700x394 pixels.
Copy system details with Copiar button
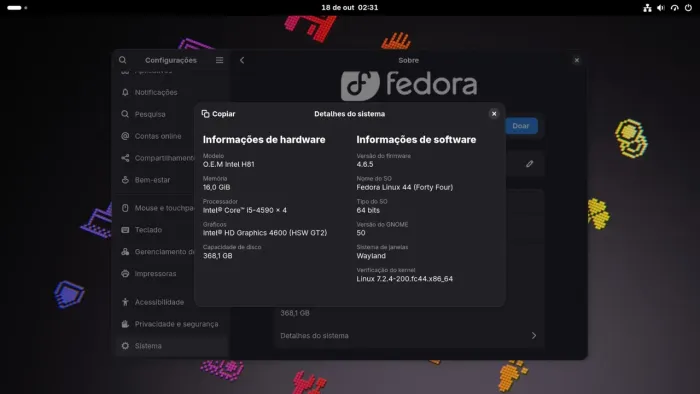point(218,114)
